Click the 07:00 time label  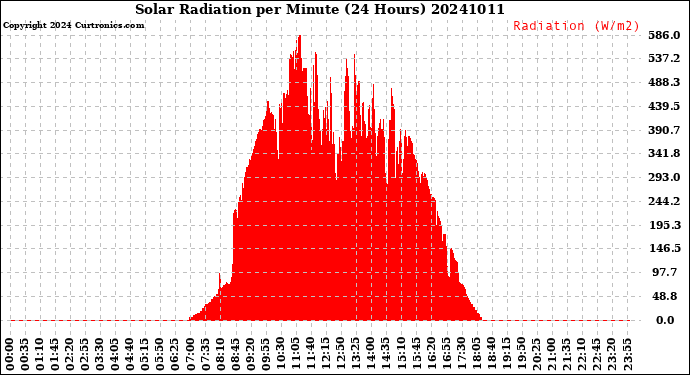(x=191, y=354)
